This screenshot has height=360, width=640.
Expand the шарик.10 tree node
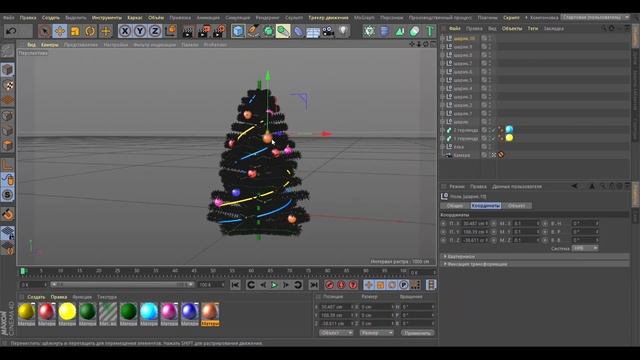442,38
